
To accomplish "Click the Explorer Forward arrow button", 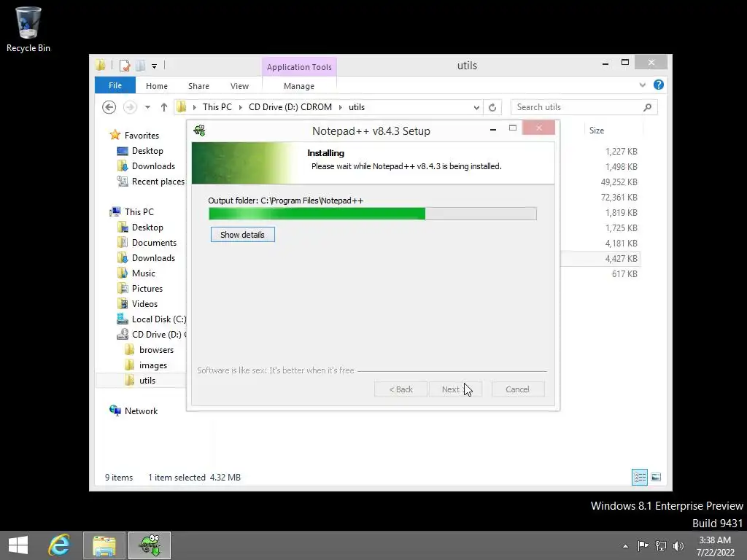I will (130, 107).
